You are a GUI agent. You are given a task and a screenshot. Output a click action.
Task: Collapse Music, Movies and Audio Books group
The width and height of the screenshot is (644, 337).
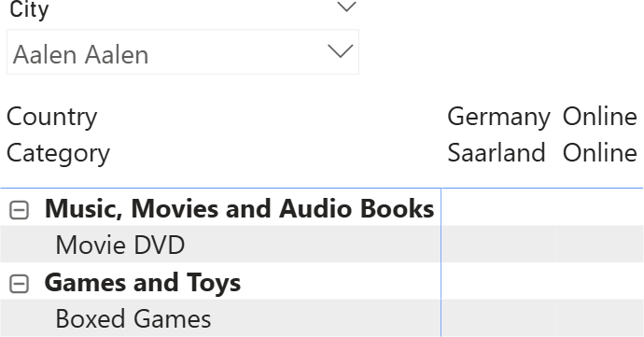point(19,210)
